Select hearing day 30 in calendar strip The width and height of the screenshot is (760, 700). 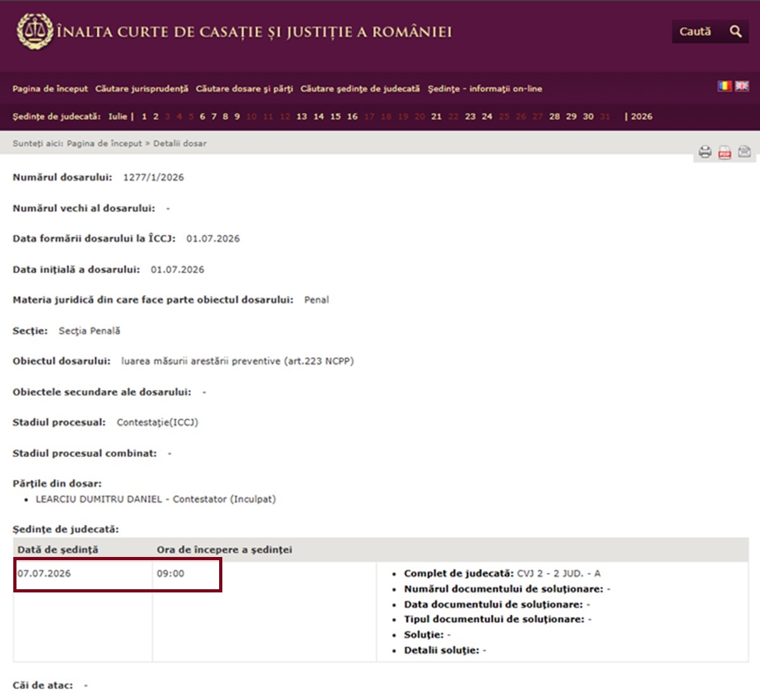point(588,116)
